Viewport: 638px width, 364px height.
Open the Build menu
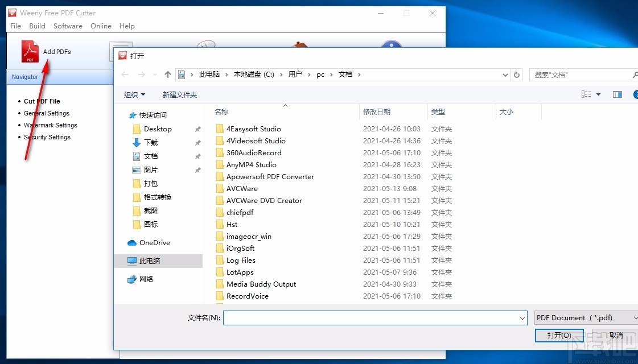point(37,26)
